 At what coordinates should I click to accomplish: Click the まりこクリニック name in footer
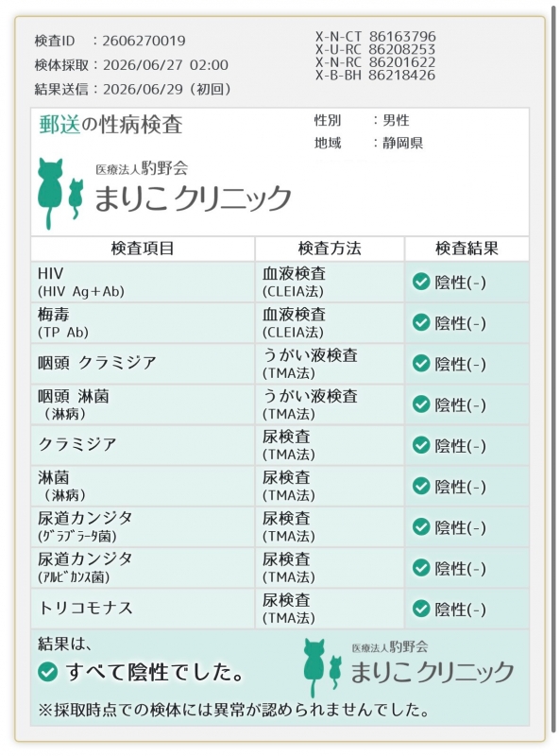coord(432,672)
